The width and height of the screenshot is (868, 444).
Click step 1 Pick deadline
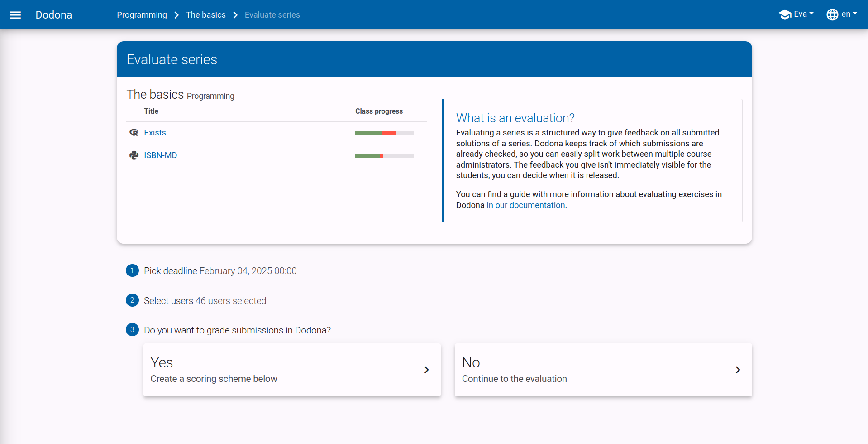click(170, 271)
